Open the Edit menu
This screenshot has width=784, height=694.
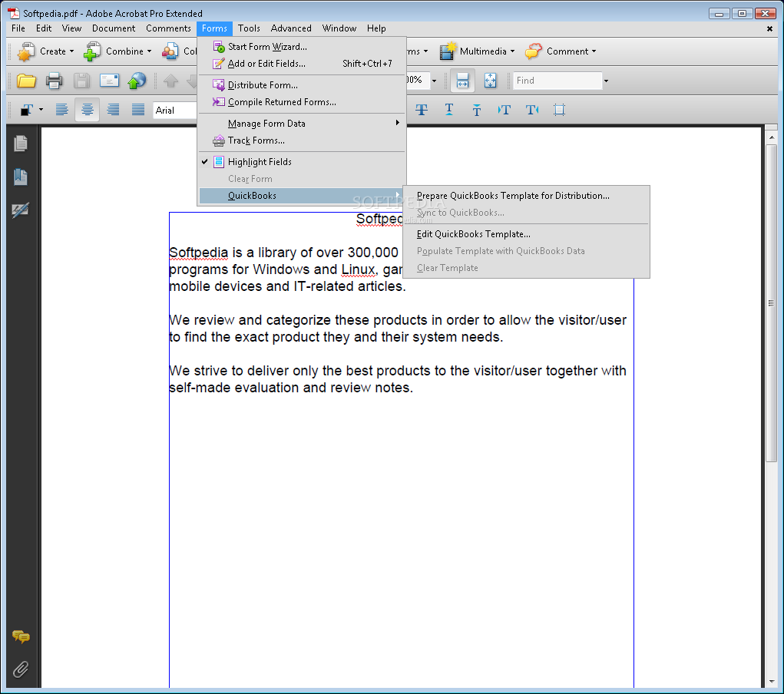pos(44,28)
